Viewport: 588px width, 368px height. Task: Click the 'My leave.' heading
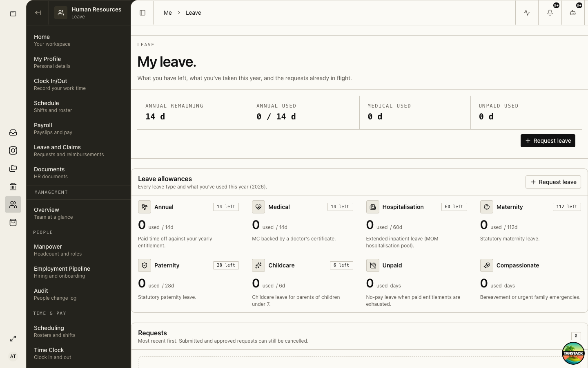click(x=167, y=62)
